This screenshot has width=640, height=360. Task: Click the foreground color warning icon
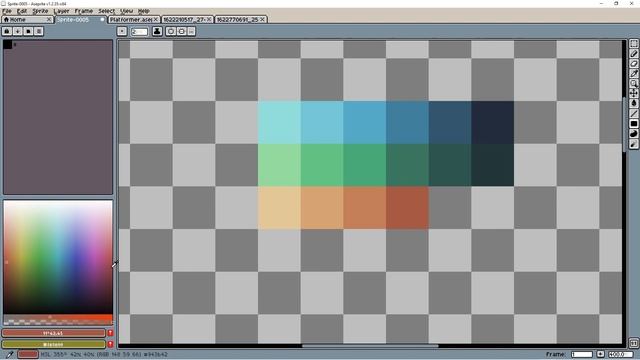pyautogui.click(x=110, y=333)
